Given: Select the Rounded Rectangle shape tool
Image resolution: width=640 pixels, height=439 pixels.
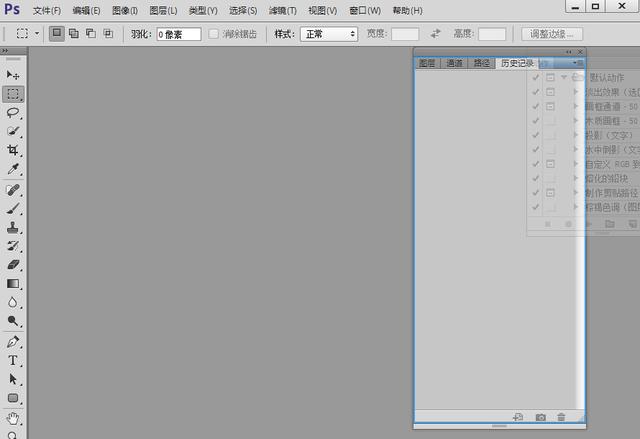Looking at the screenshot, I should pos(13,398).
